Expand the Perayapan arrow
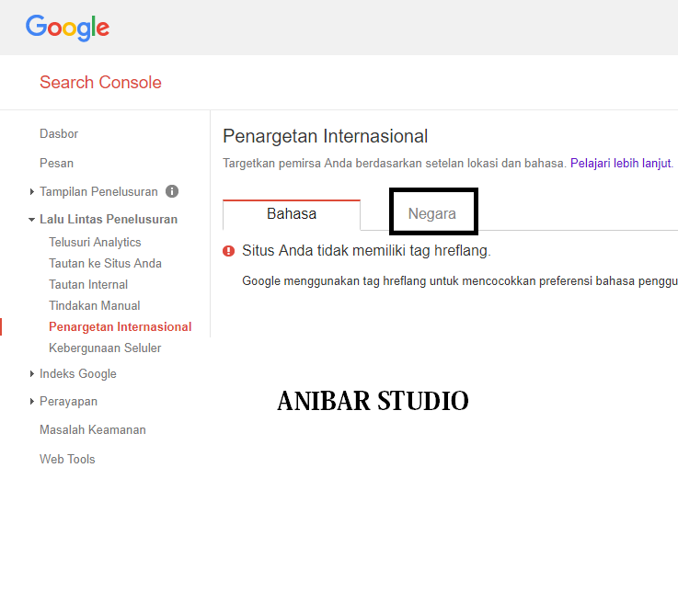 coord(31,401)
